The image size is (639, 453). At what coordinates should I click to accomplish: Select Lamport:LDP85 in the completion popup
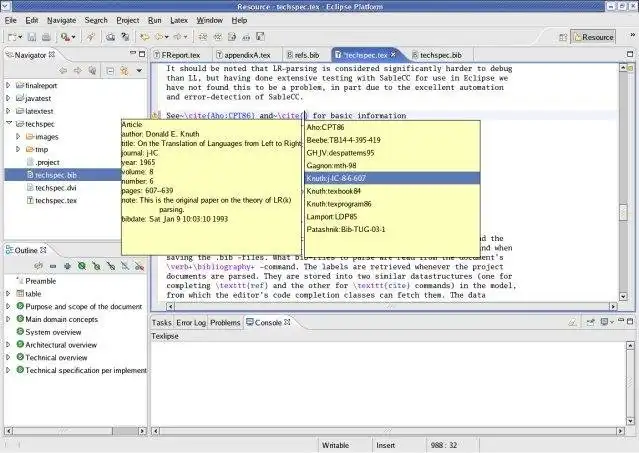click(x=392, y=217)
